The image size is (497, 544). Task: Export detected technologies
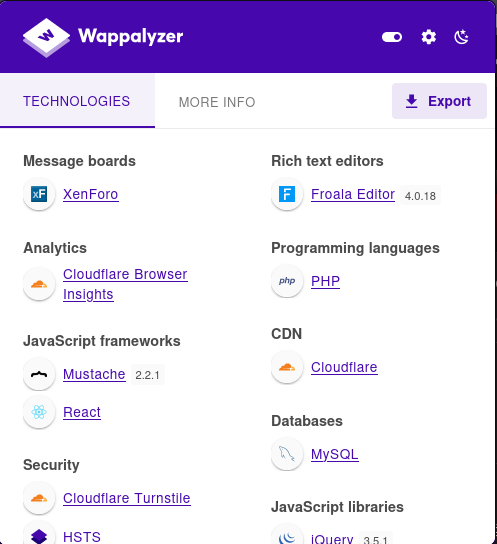(439, 101)
